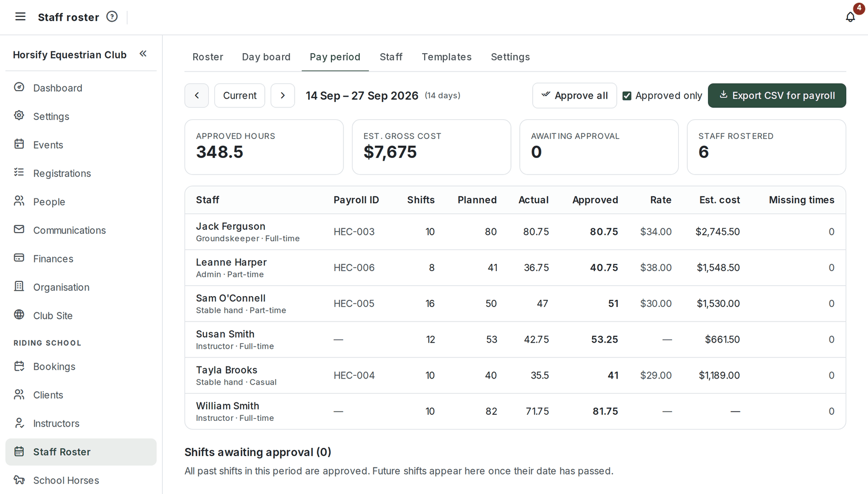Click the Settings gear icon in sidebar
The height and width of the screenshot is (494, 868).
pos(19,116)
